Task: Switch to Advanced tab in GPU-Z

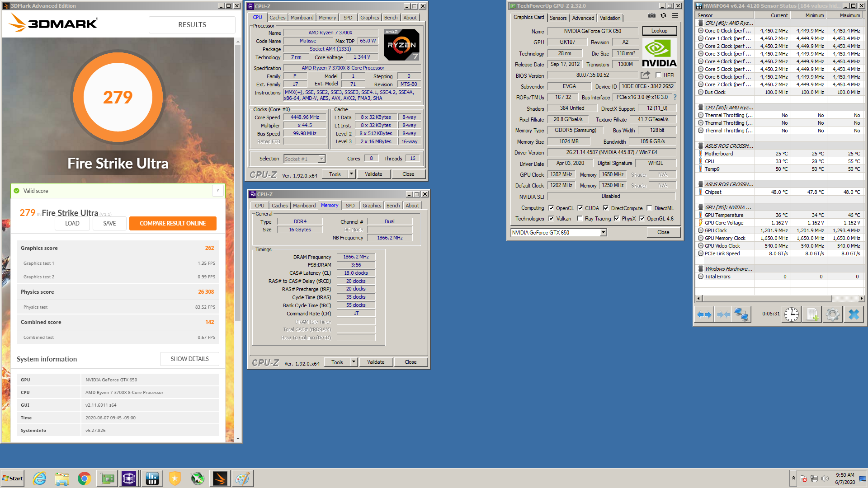Action: [x=583, y=18]
